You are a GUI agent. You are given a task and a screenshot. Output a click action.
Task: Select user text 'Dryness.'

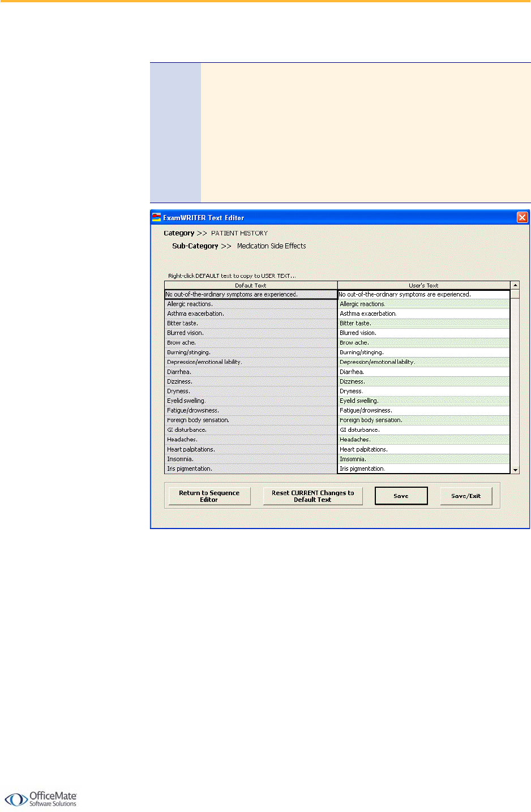[x=423, y=391]
